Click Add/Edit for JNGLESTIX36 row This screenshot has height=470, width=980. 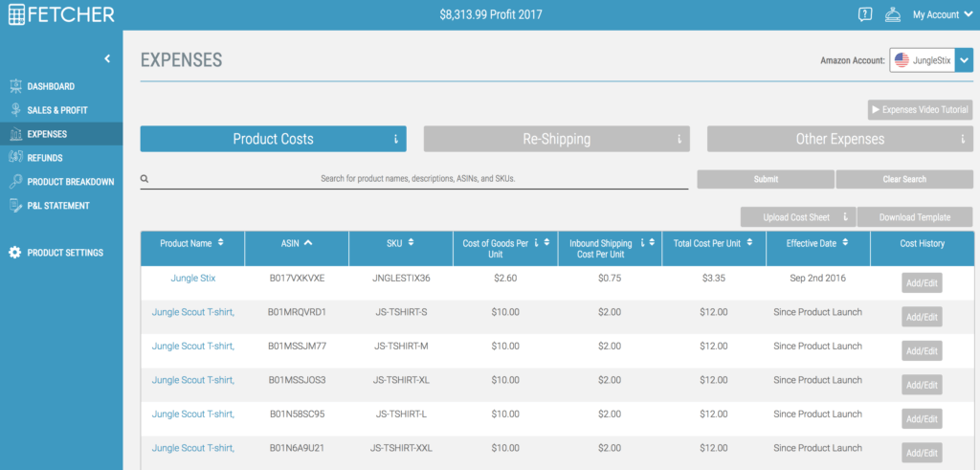[922, 282]
